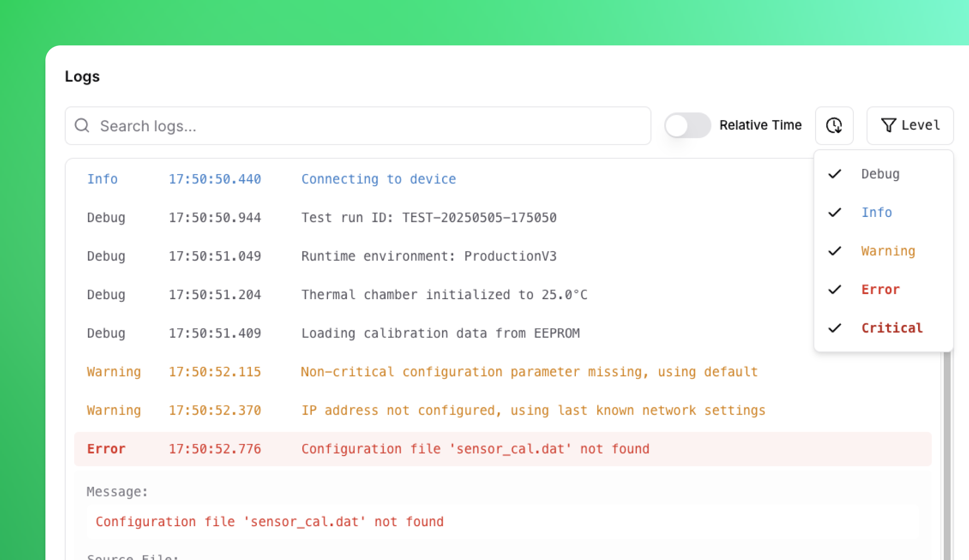Uncheck Debug in the level filter
Viewport: 969px width, 560px height.
[x=880, y=174]
